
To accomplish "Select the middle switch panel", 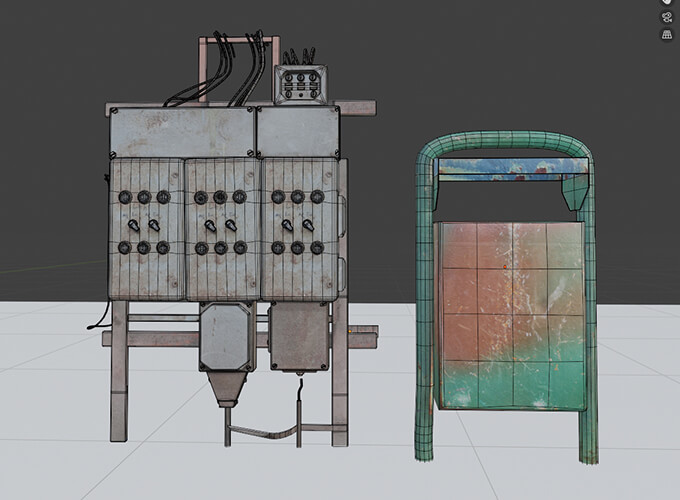I will 222,228.
